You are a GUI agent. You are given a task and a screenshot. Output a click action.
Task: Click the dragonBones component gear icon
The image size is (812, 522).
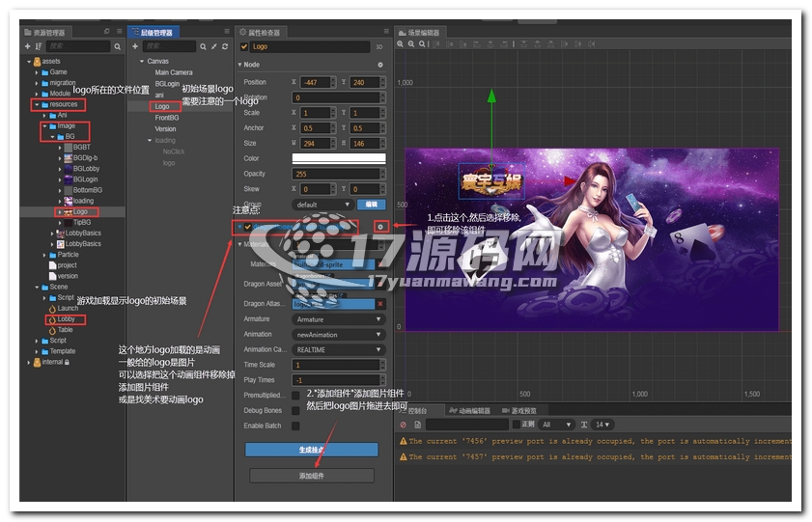[380, 227]
